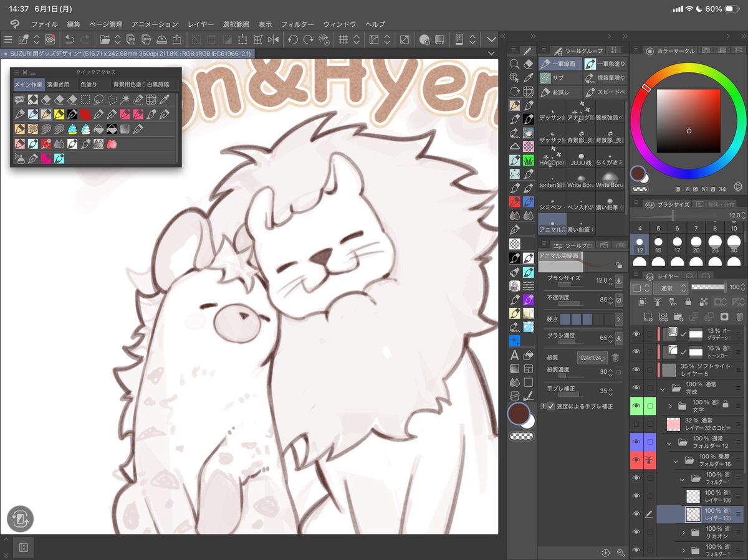Select the red pen tool icon
The image size is (748, 560).
(x=514, y=202)
